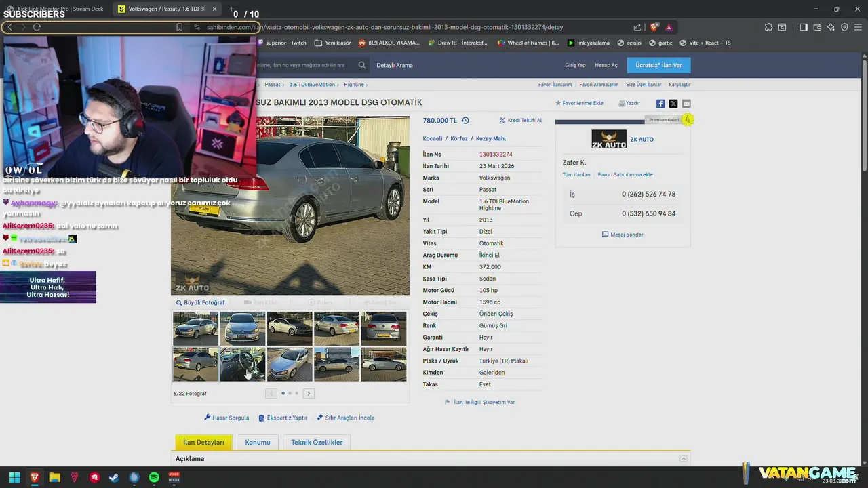The image size is (868, 488).
Task: Open Detaylı Arama link
Action: 395,65
